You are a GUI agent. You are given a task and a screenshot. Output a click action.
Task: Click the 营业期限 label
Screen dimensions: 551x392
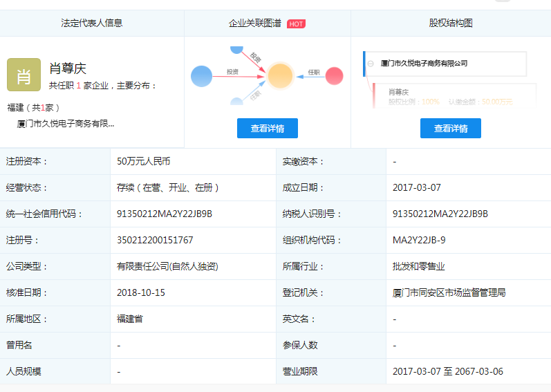300,371
